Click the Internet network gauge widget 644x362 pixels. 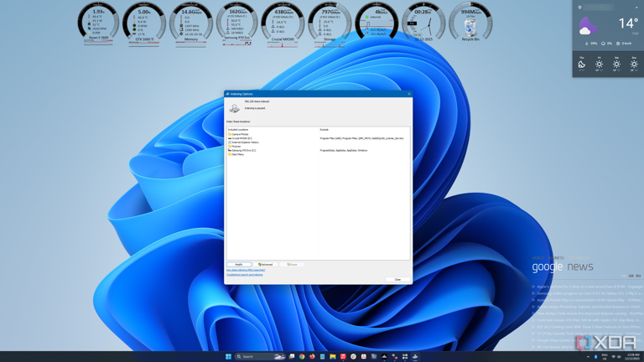point(377,22)
